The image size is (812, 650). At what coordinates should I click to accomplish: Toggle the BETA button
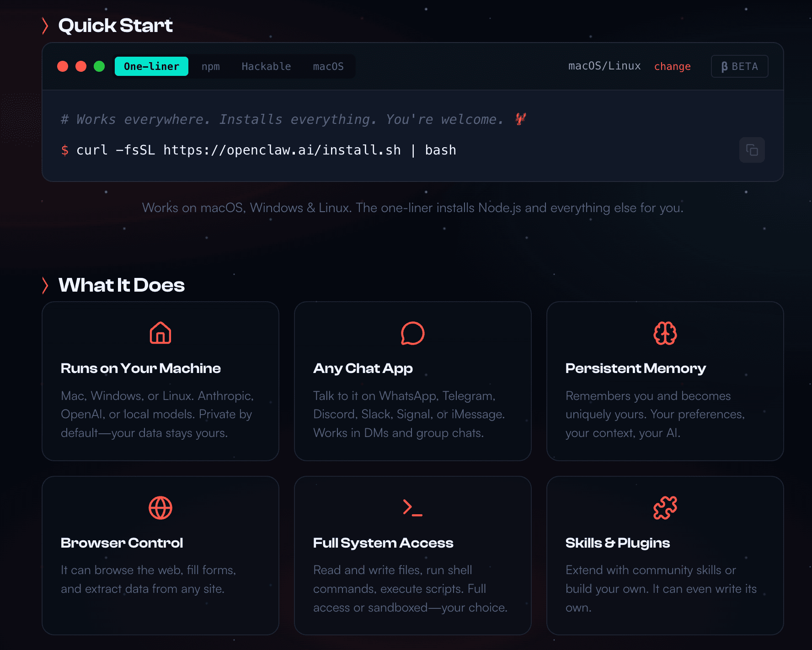coord(739,67)
